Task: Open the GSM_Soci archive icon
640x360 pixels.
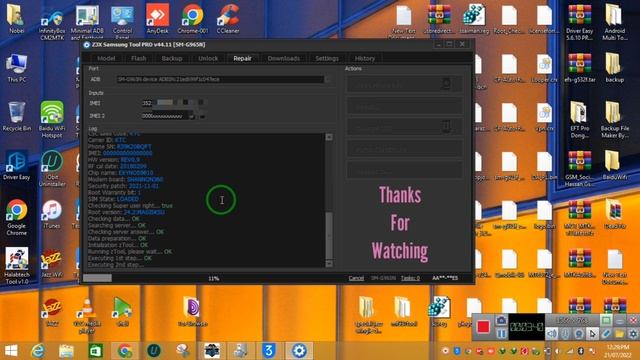Action: (579, 168)
